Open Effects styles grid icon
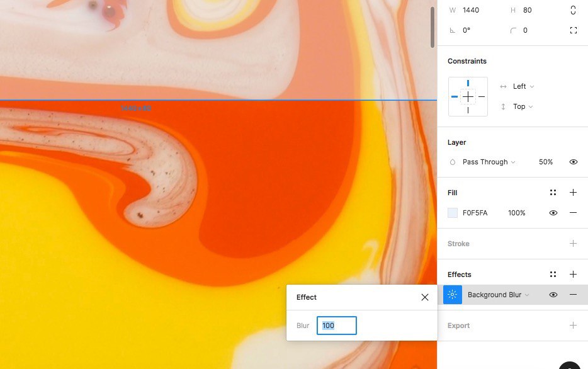588x369 pixels. [553, 274]
